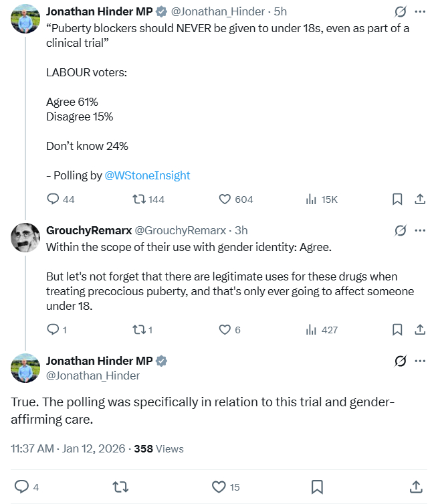
Task: Open more options on GrouchyRemarx's tweet
Action: click(420, 230)
